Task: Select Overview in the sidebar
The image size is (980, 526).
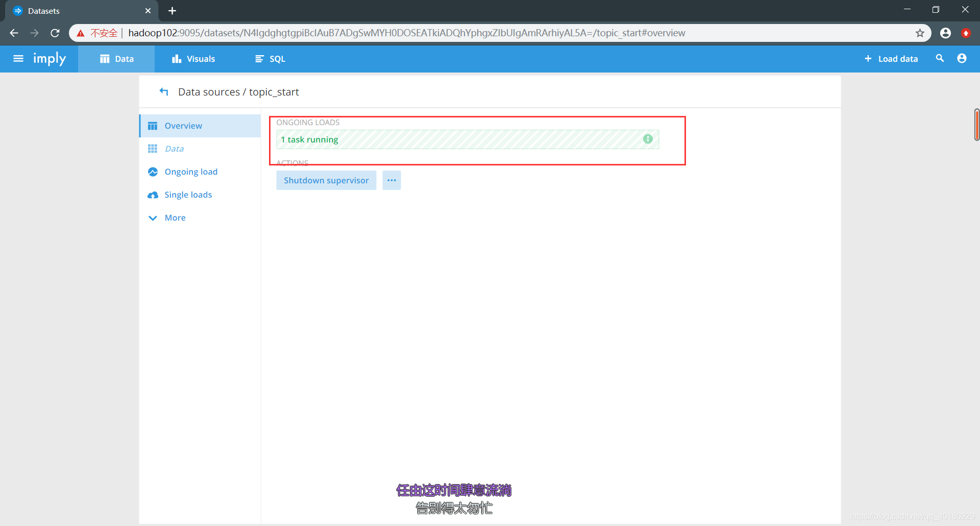Action: [x=200, y=126]
